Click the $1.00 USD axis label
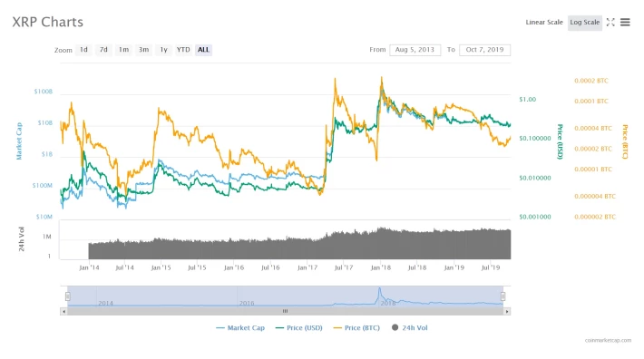This screenshot has height=359, width=644. pyautogui.click(x=527, y=100)
